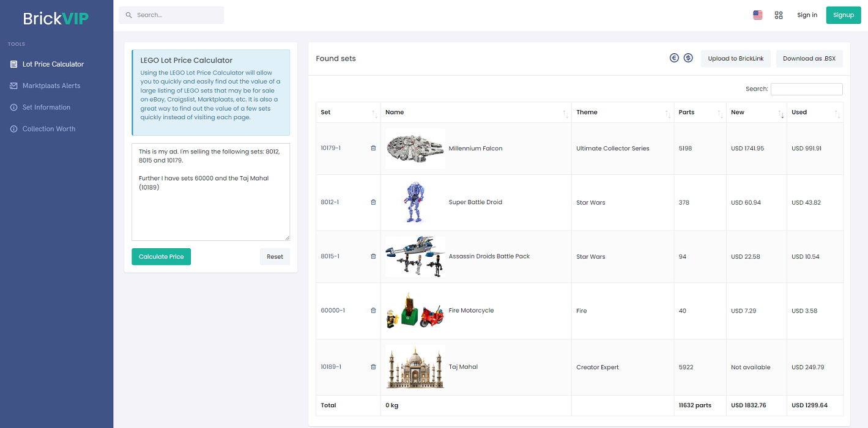Image resolution: width=868 pixels, height=428 pixels.
Task: Delete set 60000-1 with trash icon
Action: click(373, 310)
